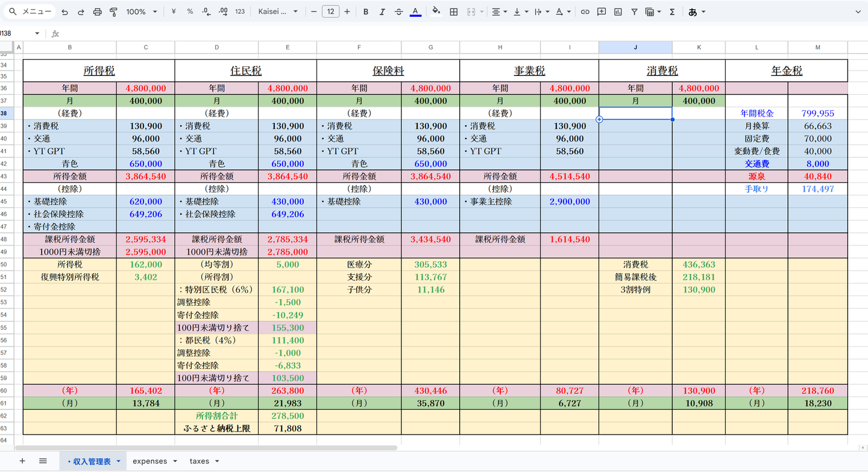The width and height of the screenshot is (868, 472).
Task: Select the cell showing 799,955
Action: coord(818,113)
